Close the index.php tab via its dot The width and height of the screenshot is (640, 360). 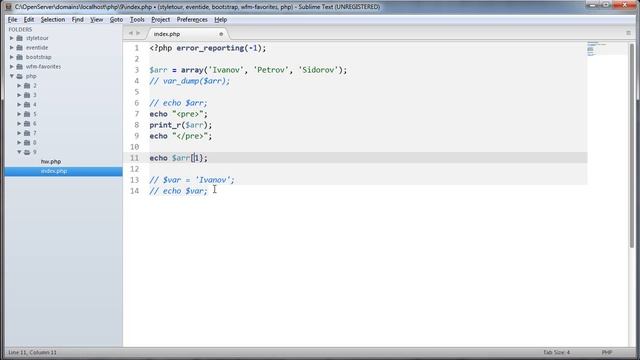tap(221, 34)
